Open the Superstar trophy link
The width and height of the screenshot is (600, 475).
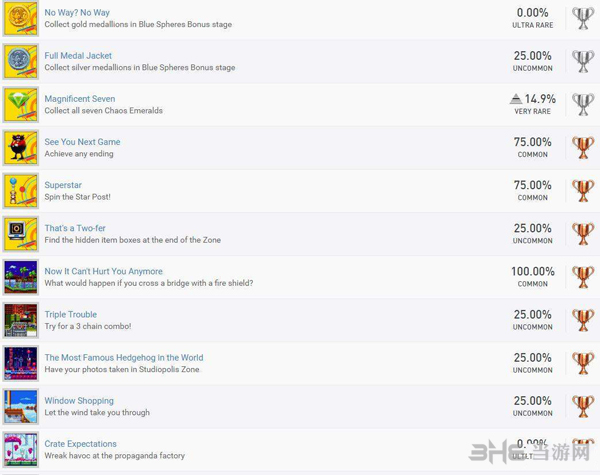pos(63,185)
